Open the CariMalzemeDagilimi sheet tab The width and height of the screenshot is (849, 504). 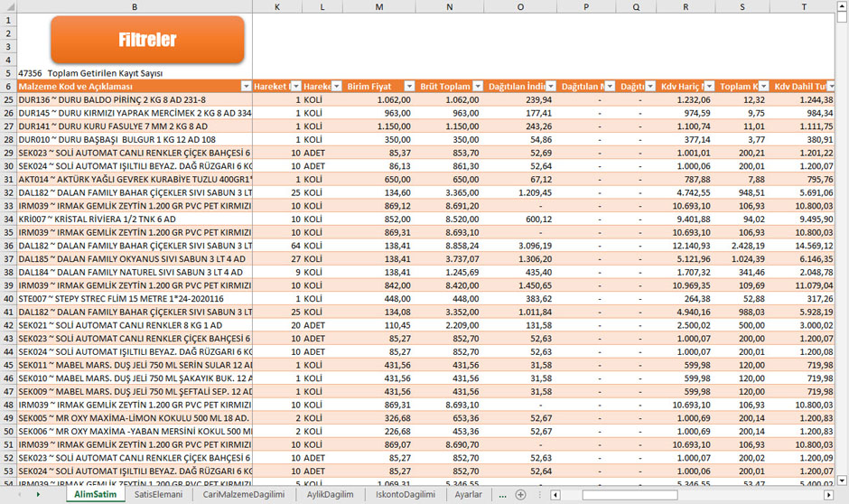[244, 494]
